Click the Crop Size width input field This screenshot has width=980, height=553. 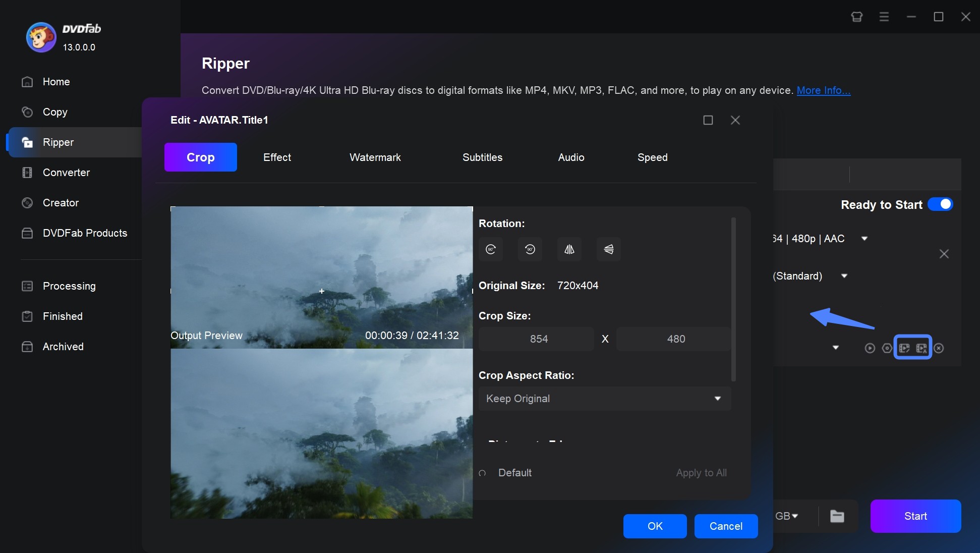(539, 338)
